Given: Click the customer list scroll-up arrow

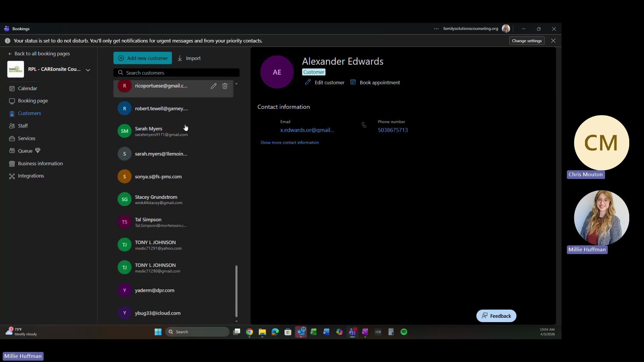Looking at the screenshot, I should 236,83.
